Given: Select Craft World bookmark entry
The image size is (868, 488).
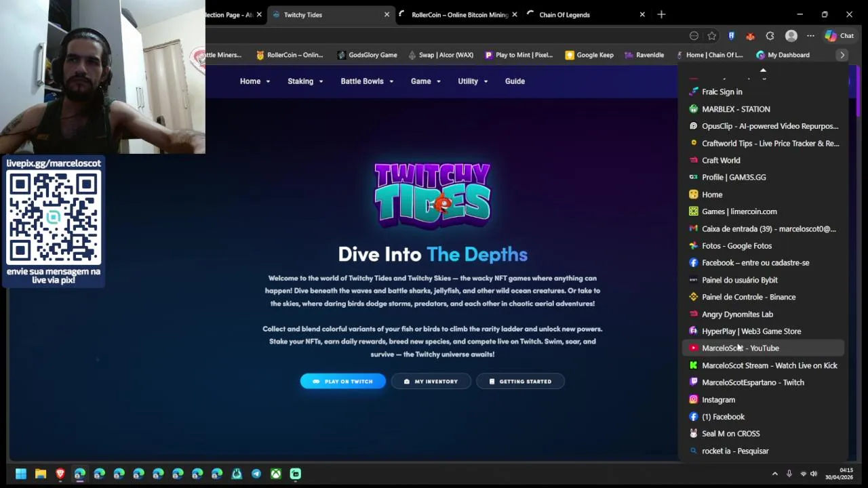Looking at the screenshot, I should coord(763,161).
